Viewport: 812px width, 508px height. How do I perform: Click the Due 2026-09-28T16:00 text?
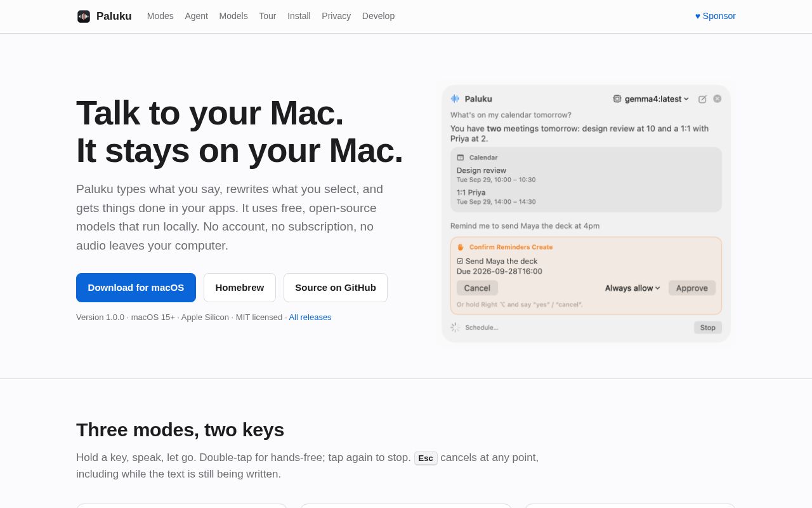click(499, 271)
